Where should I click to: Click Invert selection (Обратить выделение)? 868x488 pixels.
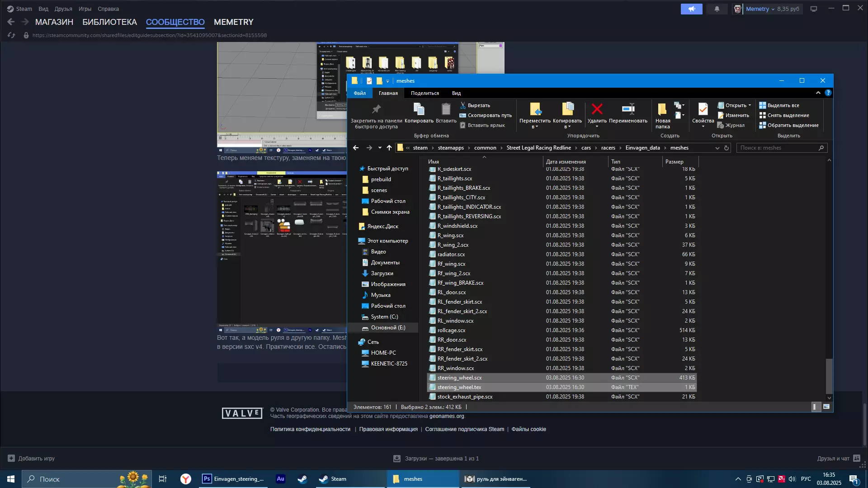click(x=789, y=125)
